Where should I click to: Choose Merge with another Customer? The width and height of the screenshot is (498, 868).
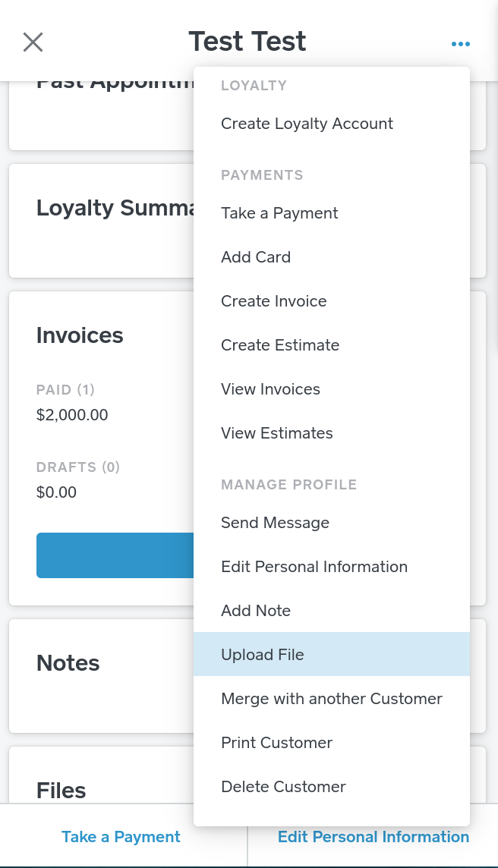pyautogui.click(x=332, y=699)
